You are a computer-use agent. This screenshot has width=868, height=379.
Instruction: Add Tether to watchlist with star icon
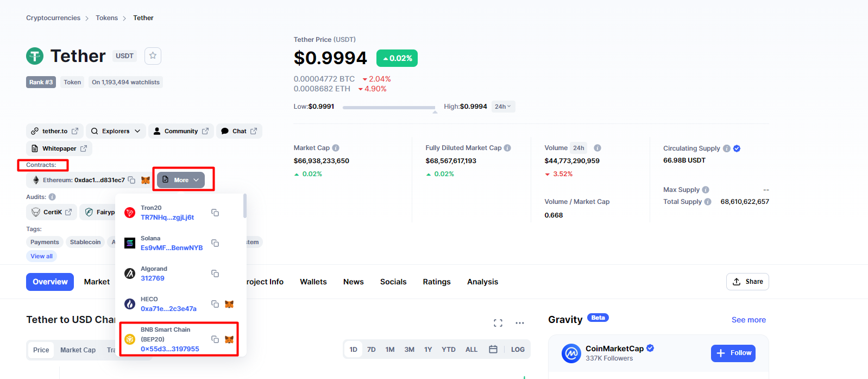click(x=153, y=55)
